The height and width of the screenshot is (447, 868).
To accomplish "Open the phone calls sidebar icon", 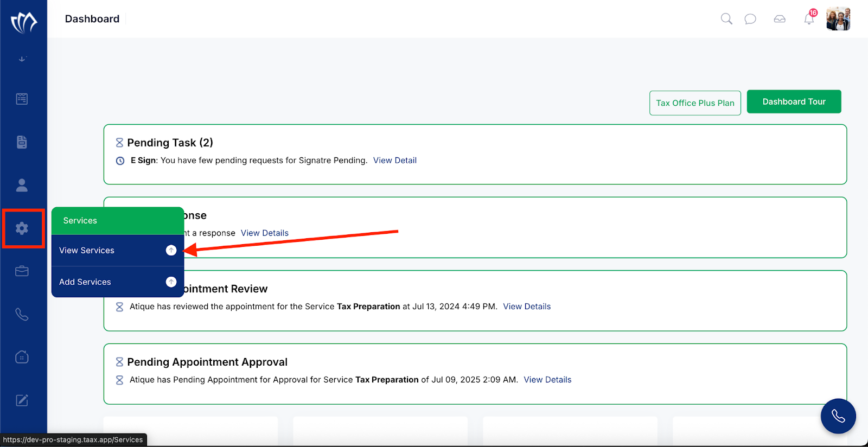I will coord(22,314).
